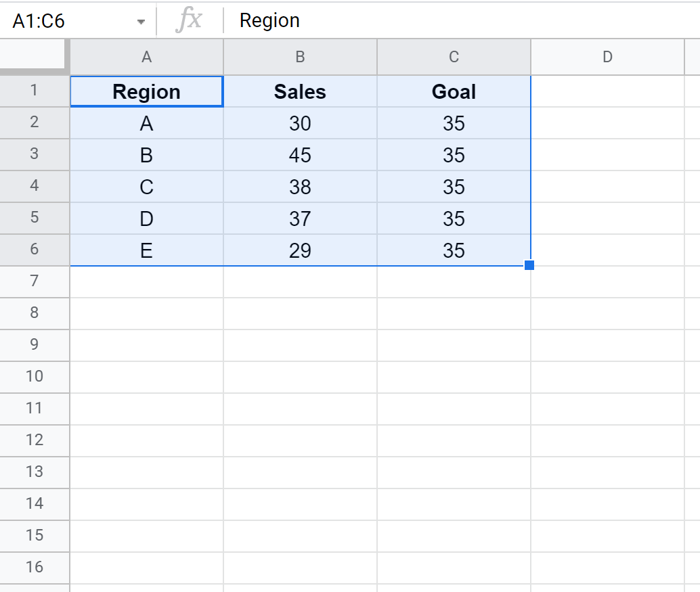Click the fx formula icon

pos(191,20)
